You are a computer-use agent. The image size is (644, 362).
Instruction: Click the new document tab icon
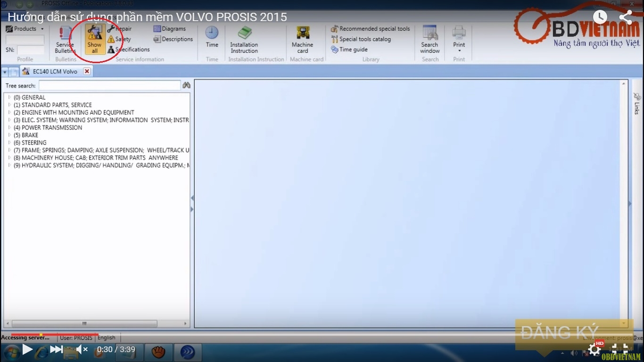click(14, 72)
